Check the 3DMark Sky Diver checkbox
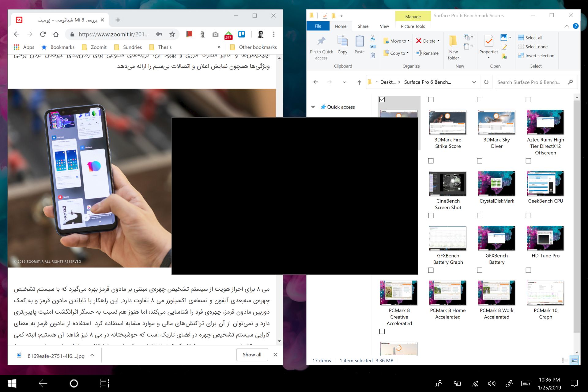The width and height of the screenshot is (588, 392). [x=480, y=100]
